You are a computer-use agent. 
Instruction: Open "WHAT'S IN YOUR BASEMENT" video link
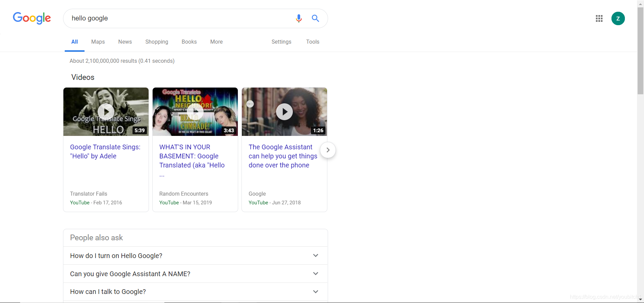pyautogui.click(x=192, y=160)
